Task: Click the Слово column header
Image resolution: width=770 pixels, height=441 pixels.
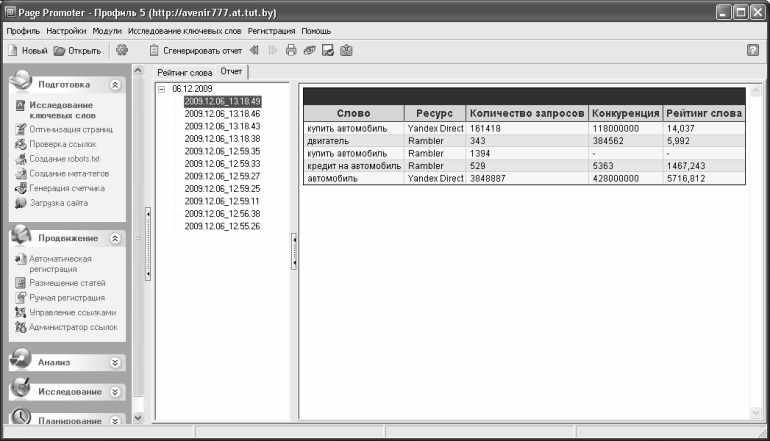Action: point(354,113)
